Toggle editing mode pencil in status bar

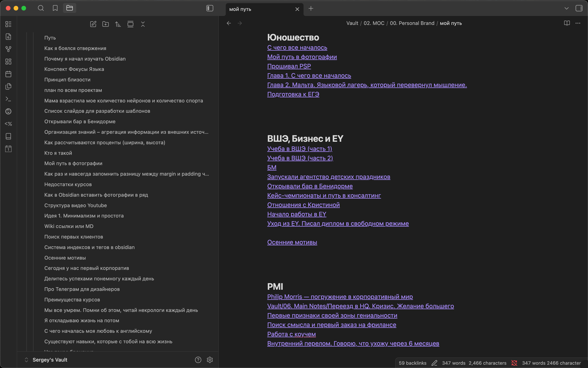[434, 363]
